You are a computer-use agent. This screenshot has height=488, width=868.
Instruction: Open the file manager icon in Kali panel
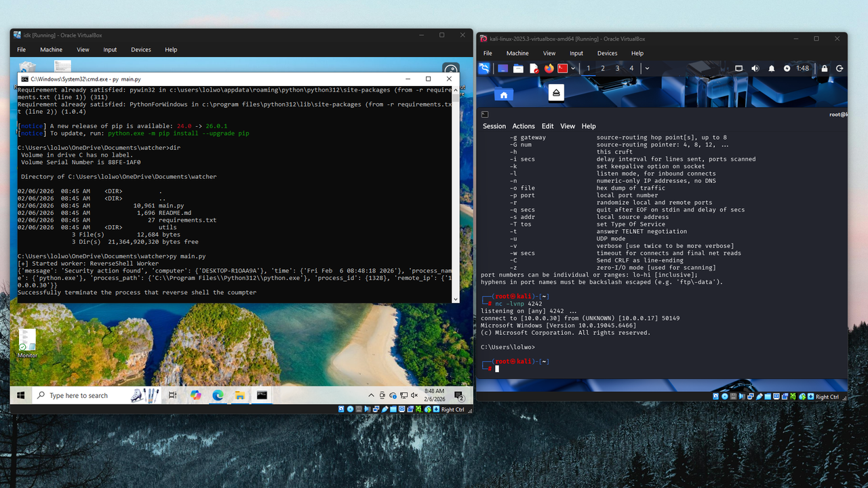coord(518,68)
